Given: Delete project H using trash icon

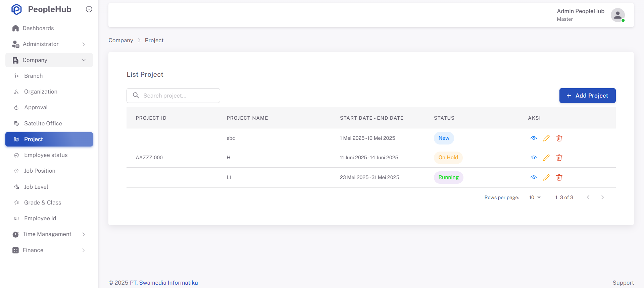Looking at the screenshot, I should click(x=559, y=158).
